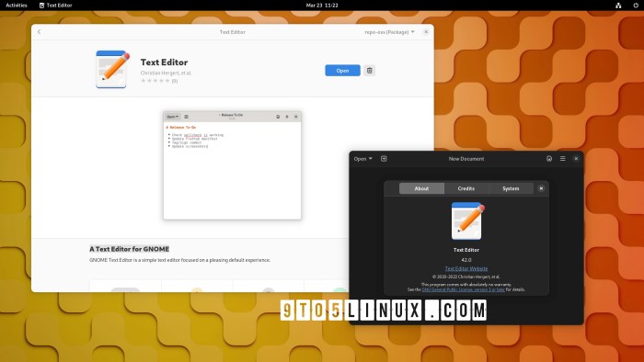Click the author text Christian Hergert, et al.
Image resolution: width=644 pixels, height=362 pixels.
point(166,73)
